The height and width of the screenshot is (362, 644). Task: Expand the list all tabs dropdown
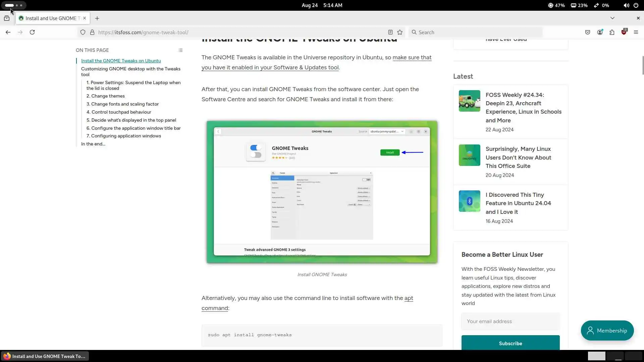pos(612,18)
